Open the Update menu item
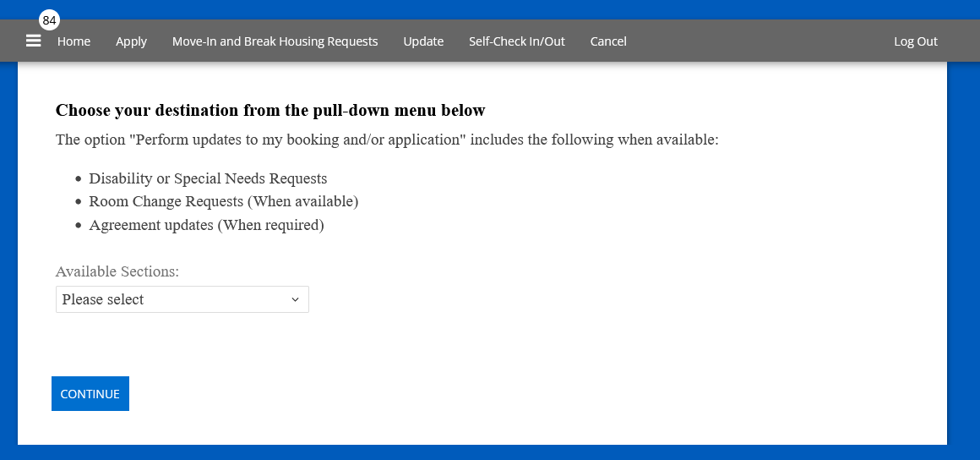Viewport: 980px width, 460px height. 423,41
